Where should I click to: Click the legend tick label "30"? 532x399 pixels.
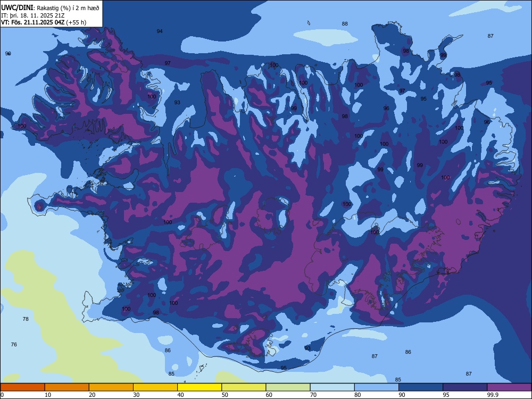[136, 395]
